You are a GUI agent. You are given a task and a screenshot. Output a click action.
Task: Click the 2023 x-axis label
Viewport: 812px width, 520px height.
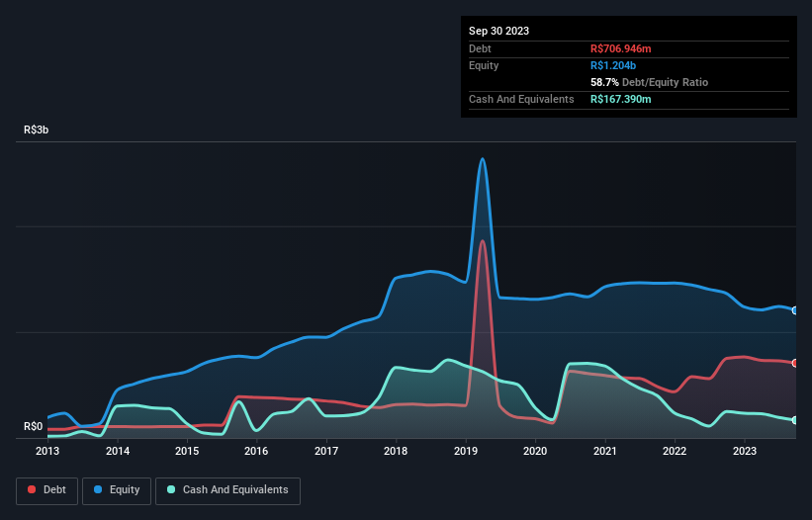(x=745, y=451)
